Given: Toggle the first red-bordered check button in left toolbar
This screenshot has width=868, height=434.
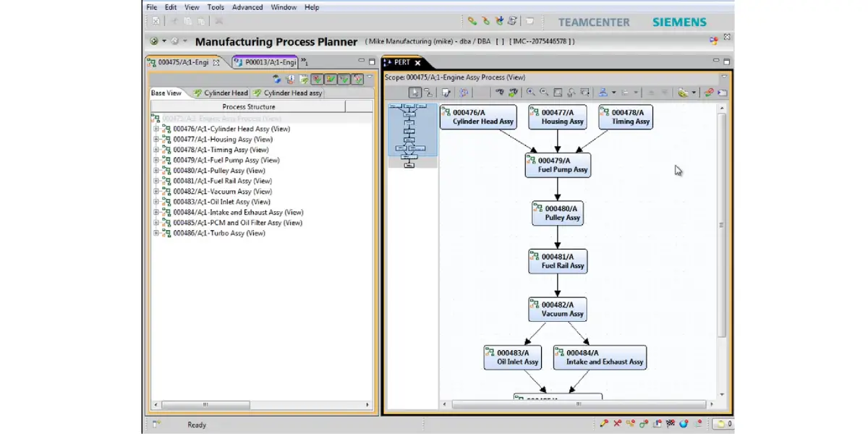Looking at the screenshot, I should click(317, 80).
